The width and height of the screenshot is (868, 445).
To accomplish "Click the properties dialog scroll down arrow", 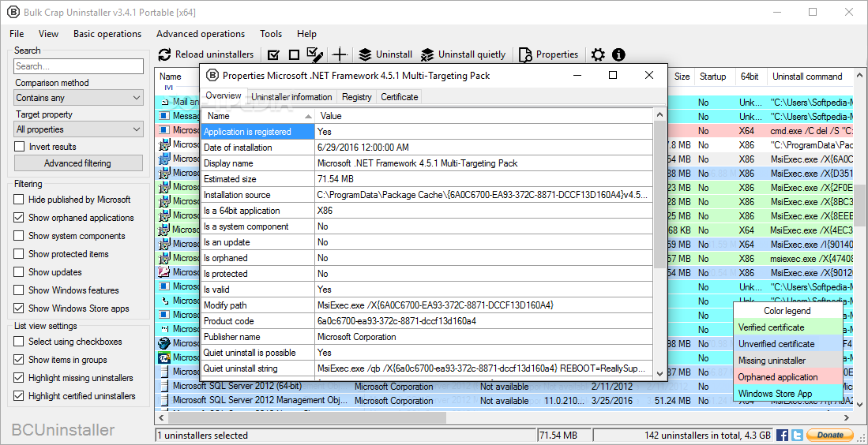I will (659, 374).
